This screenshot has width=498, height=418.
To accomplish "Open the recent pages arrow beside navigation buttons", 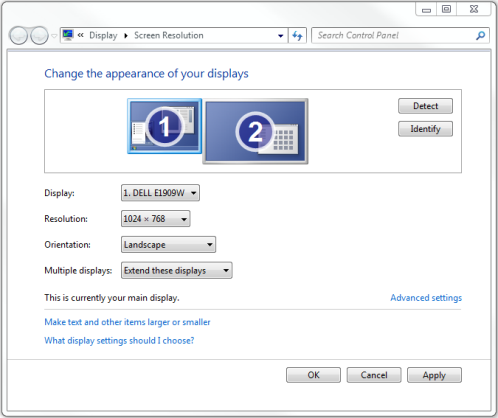I will pyautogui.click(x=54, y=36).
